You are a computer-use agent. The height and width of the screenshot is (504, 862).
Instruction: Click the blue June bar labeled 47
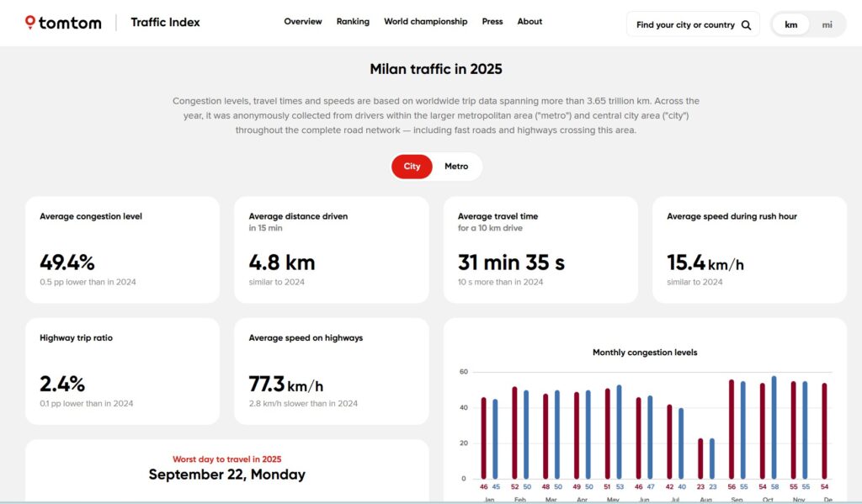(x=650, y=437)
